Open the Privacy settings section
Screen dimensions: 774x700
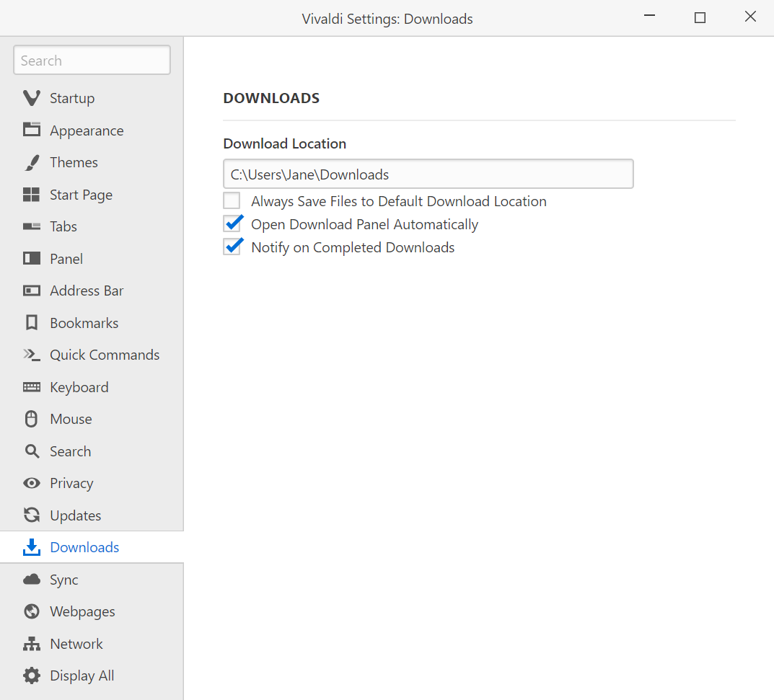tap(71, 483)
